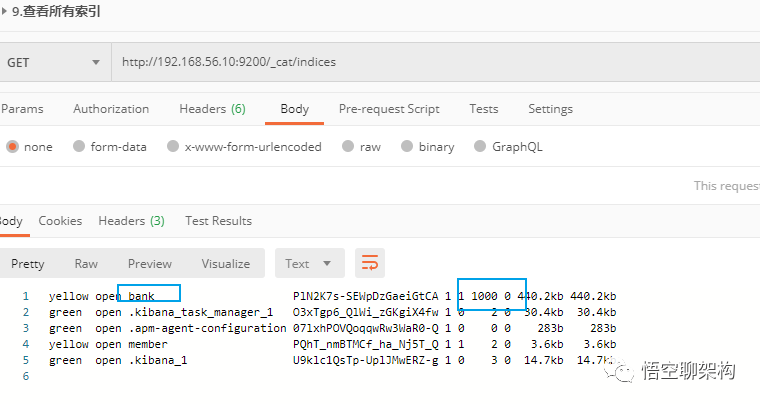Viewport: 760px width, 404px height.
Task: Select the GraphQL body radio option
Action: (478, 146)
